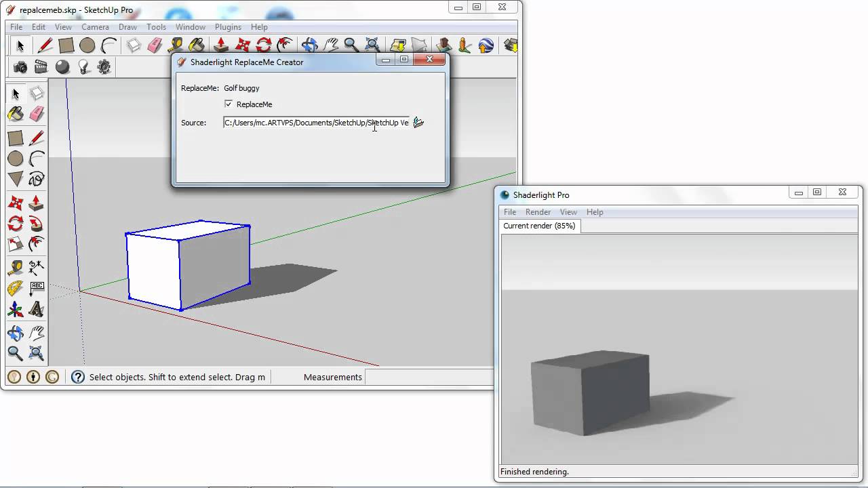Select the 3D Text tool
The width and height of the screenshot is (868, 488).
coord(37,310)
